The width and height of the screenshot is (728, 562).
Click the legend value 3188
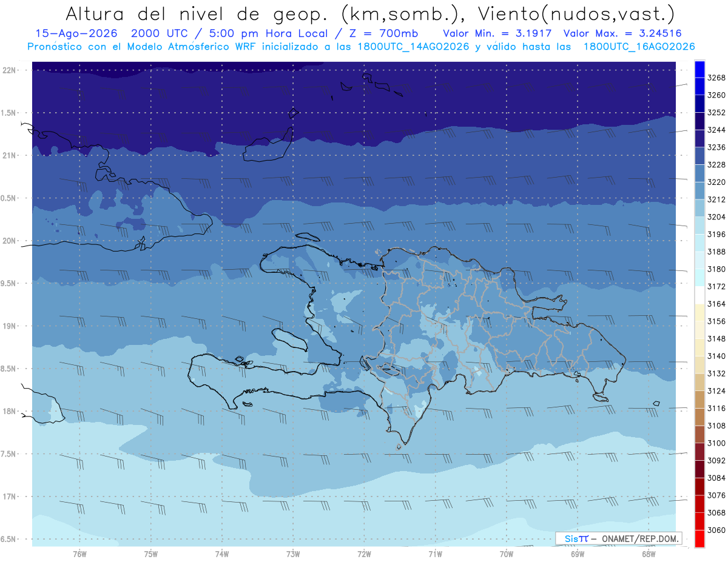[716, 252]
